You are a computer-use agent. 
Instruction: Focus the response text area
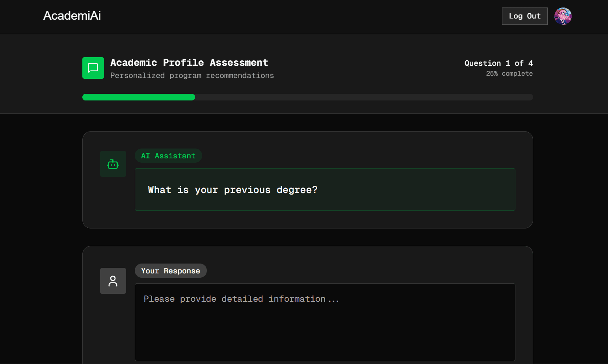(325, 327)
